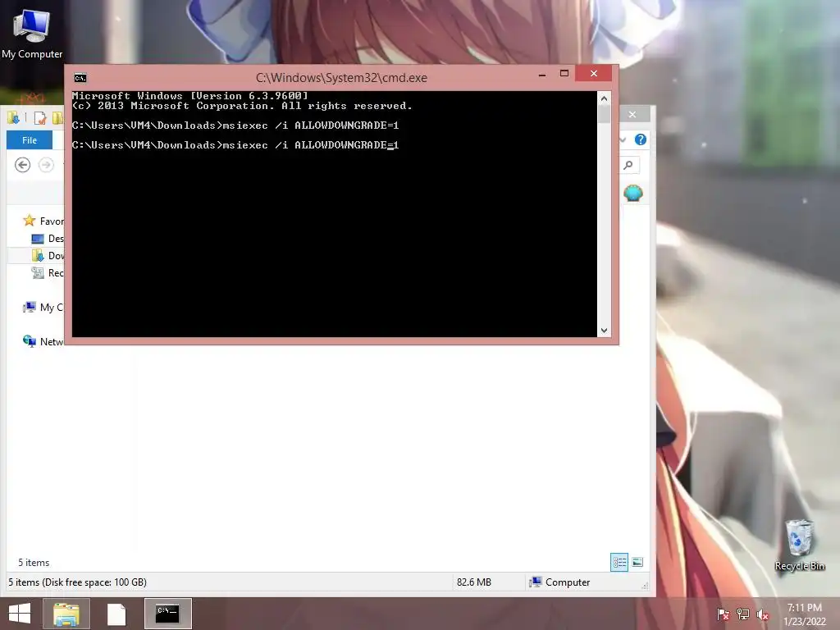Click the Disk free space status text
Image resolution: width=840 pixels, height=630 pixels.
pos(78,582)
